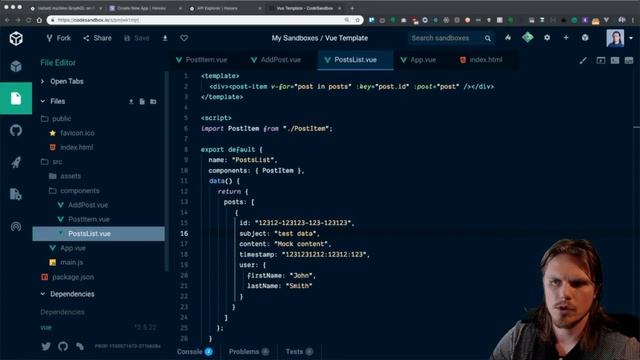Viewport: 640px width, 360px height.
Task: Click the Save button
Action: [137, 38]
